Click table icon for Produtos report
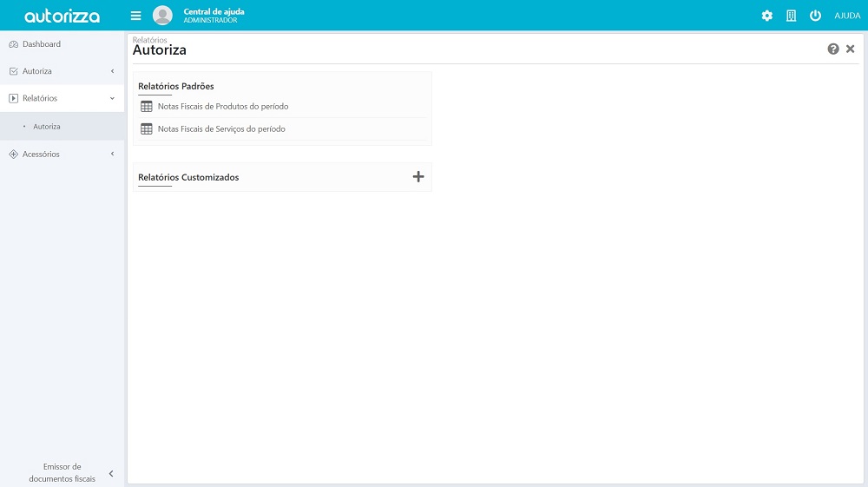 click(x=146, y=106)
